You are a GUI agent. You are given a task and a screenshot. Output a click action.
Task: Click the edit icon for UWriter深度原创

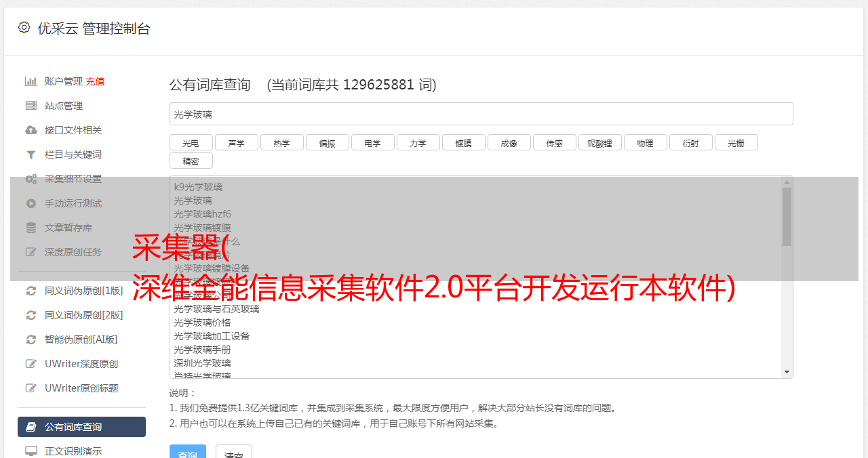click(31, 364)
